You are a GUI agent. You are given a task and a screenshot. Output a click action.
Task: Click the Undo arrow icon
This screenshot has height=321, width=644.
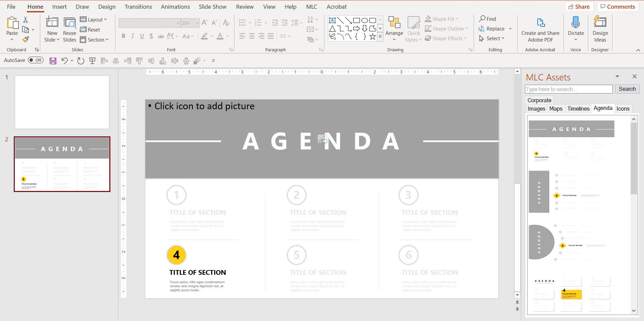64,61
